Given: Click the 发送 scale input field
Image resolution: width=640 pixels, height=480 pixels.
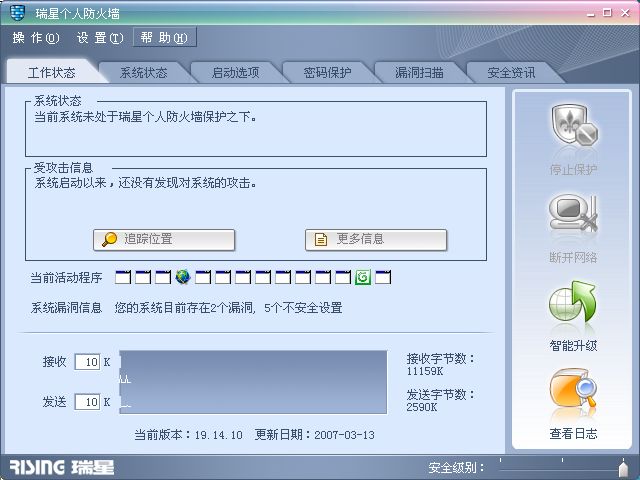Looking at the screenshot, I should 87,402.
